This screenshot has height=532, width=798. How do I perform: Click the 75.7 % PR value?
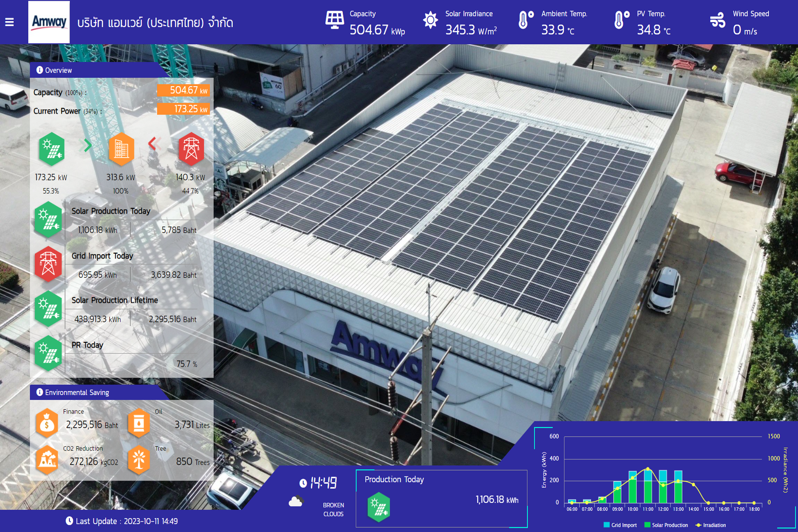[x=187, y=364]
